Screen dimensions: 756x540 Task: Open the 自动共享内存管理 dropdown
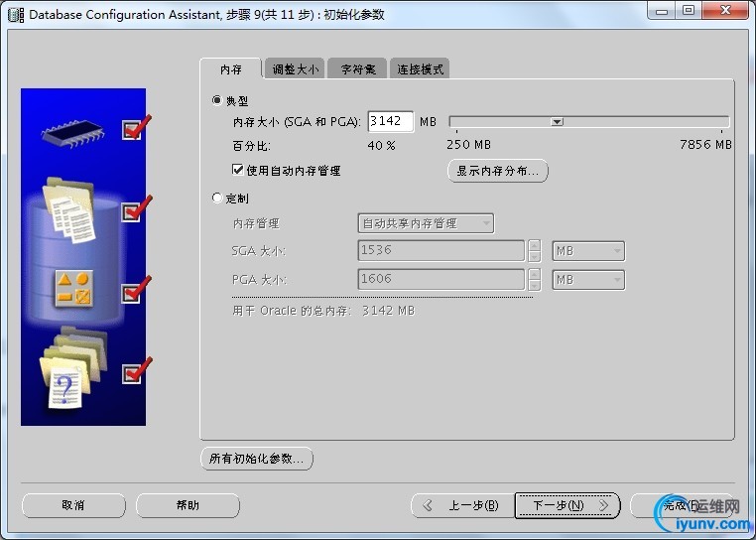426,223
